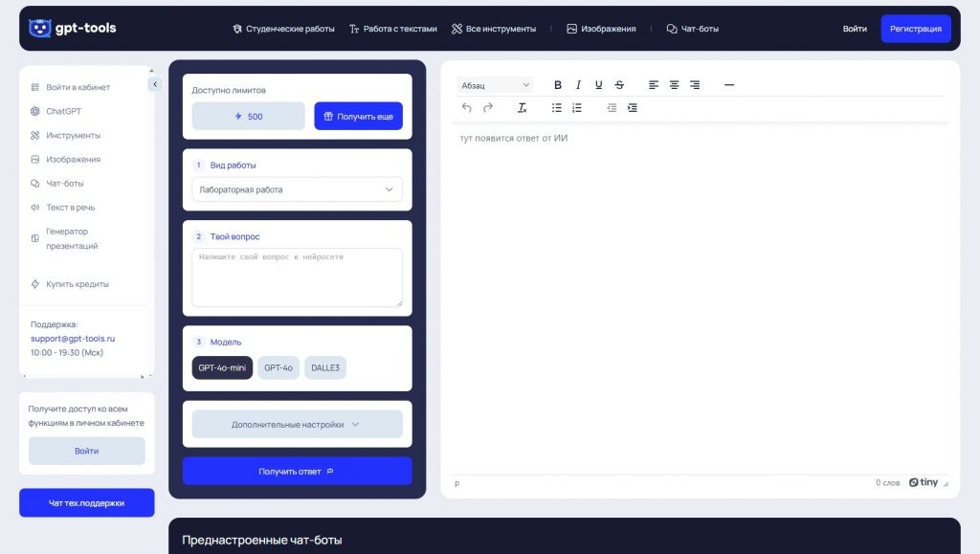Switch model to GPT-4o

coord(278,368)
